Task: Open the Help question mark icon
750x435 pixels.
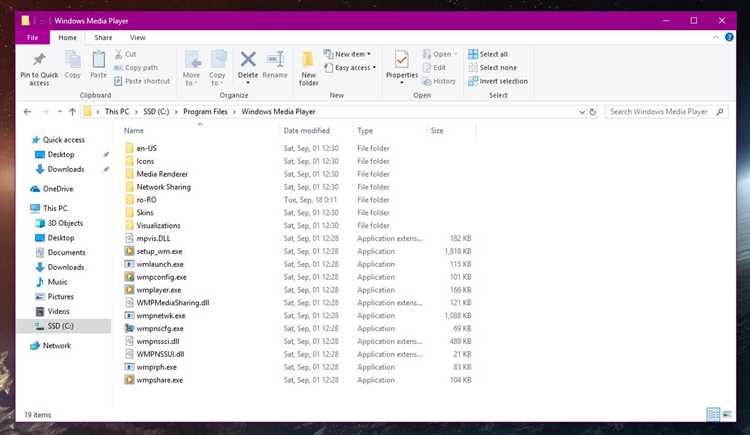Action: [x=729, y=37]
